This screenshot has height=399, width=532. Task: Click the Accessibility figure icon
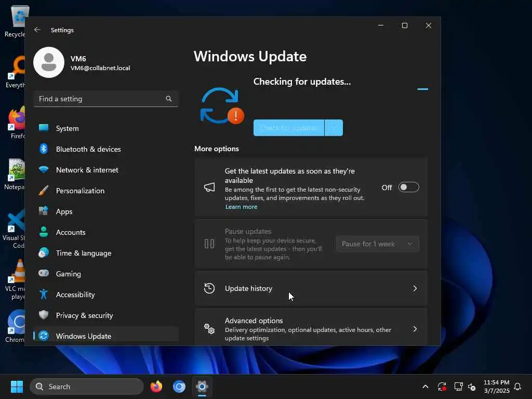click(44, 294)
